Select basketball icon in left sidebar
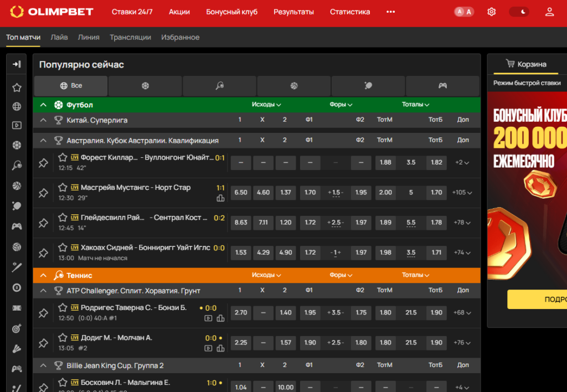This screenshot has width=567, height=392. 17,185
